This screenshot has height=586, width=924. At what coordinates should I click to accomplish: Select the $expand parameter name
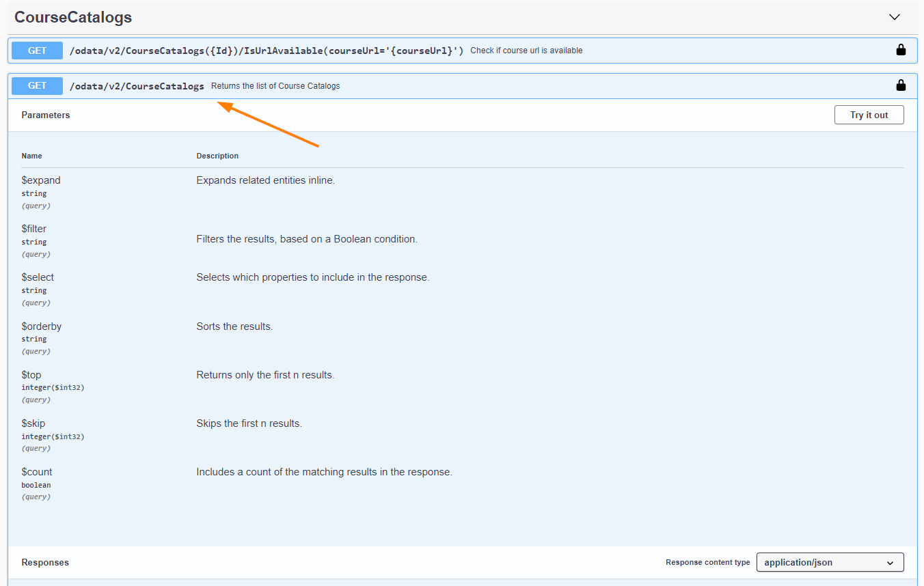(41, 180)
